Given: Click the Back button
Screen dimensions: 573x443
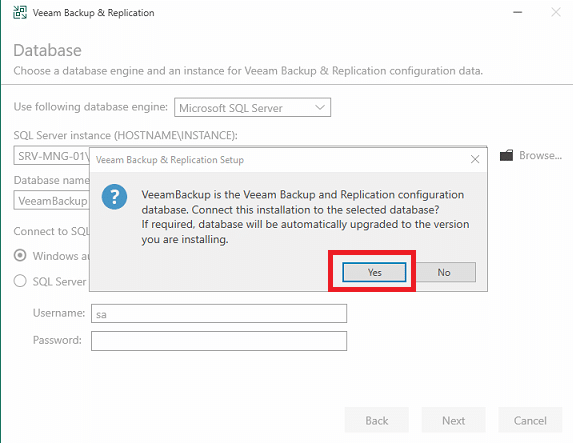Looking at the screenshot, I should coord(377,420).
